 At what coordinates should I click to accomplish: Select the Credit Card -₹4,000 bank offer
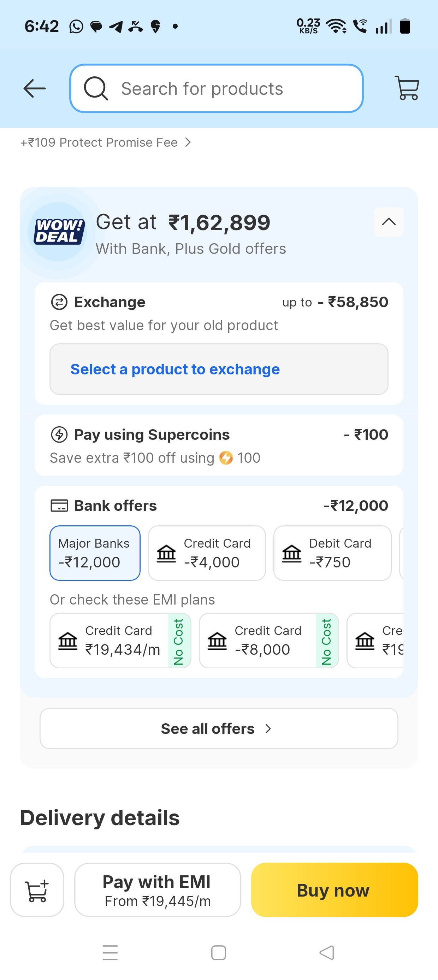coord(207,553)
